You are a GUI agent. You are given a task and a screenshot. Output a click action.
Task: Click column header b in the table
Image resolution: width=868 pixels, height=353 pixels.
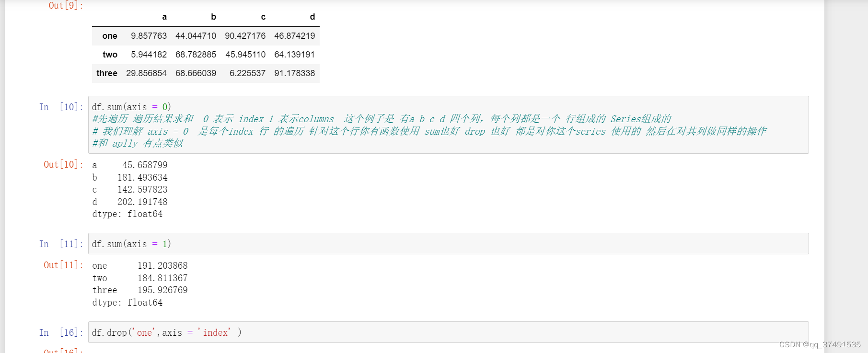214,17
